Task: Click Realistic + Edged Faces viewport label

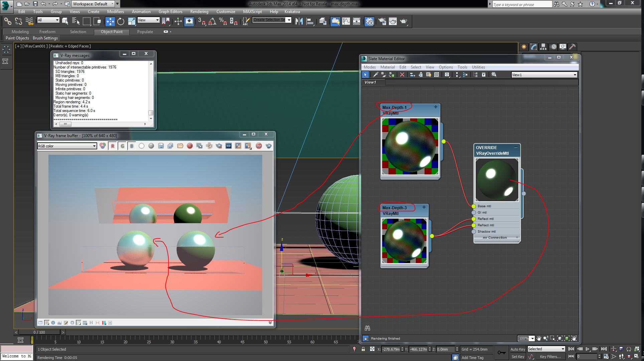Action: click(70, 46)
